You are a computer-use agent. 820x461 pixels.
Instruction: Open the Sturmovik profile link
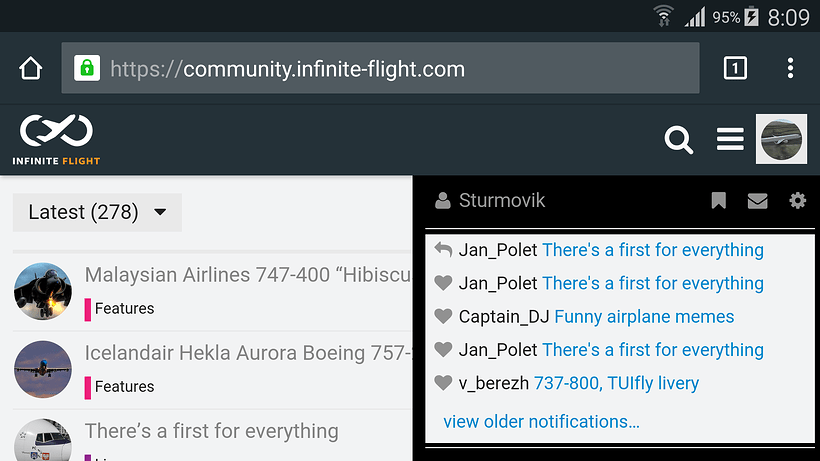point(501,201)
